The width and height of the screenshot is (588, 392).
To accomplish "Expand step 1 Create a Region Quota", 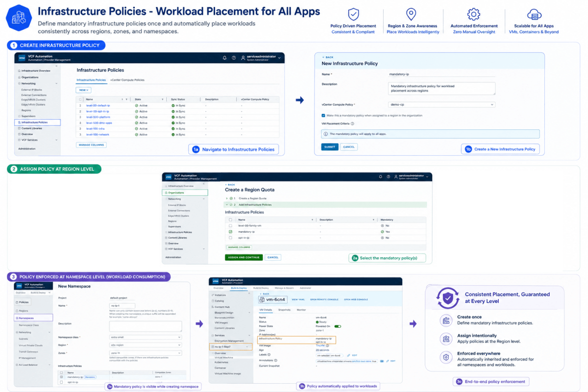I will point(227,198).
